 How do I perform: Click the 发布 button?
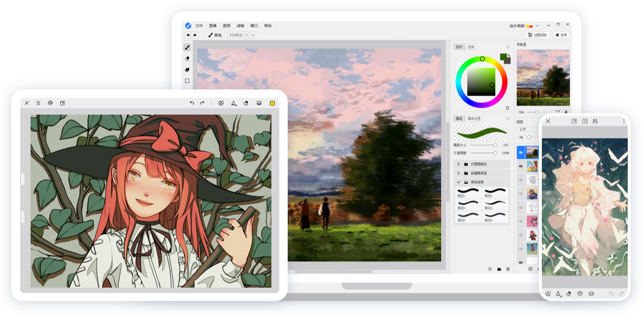(x=561, y=35)
